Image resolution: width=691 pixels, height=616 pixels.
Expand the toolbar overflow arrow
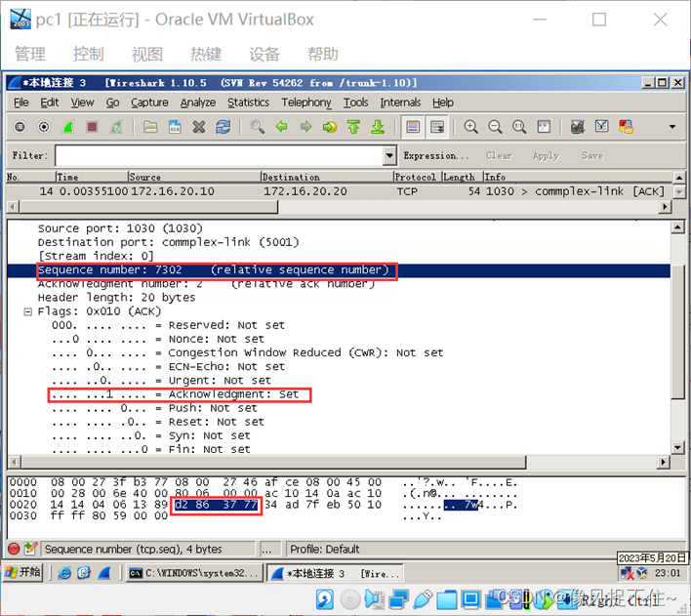672,127
